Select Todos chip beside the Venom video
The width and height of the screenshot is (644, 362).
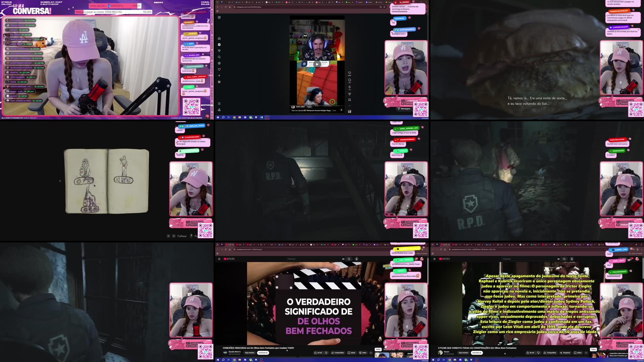tap(593, 349)
